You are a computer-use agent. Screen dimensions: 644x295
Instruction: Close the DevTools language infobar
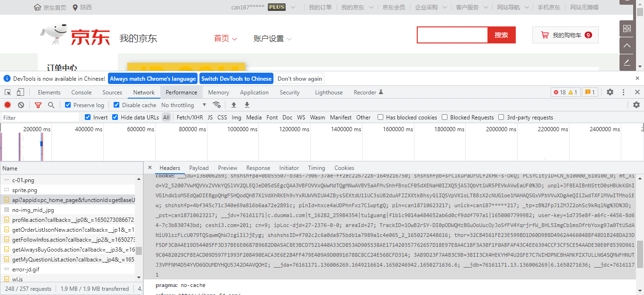pyautogui.click(x=637, y=78)
